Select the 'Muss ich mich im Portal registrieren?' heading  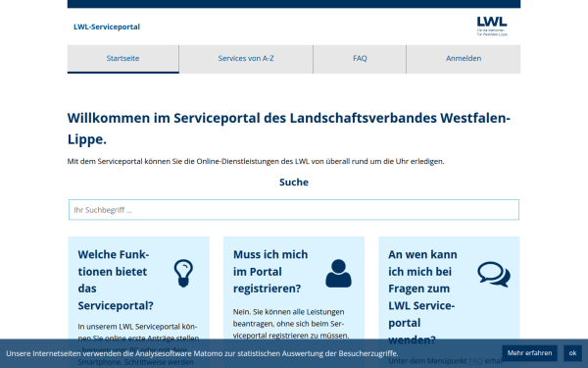270,272
